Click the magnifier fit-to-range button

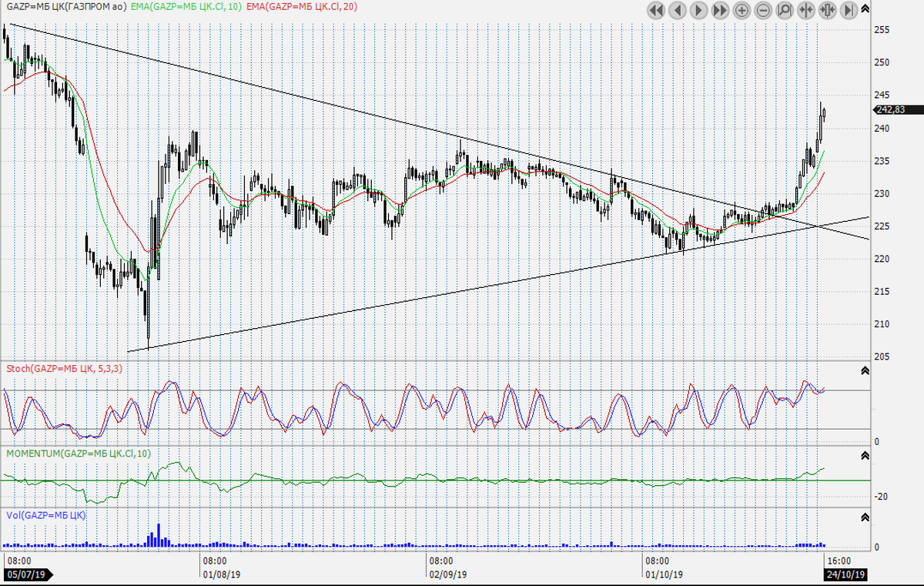(x=785, y=10)
